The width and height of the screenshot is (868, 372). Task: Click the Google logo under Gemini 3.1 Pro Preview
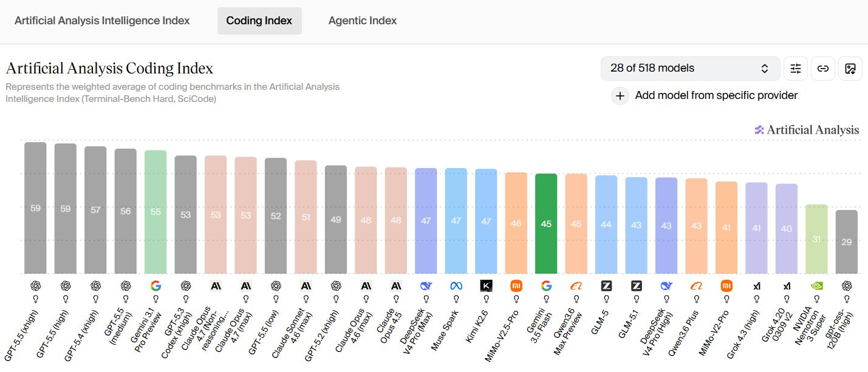[155, 285]
